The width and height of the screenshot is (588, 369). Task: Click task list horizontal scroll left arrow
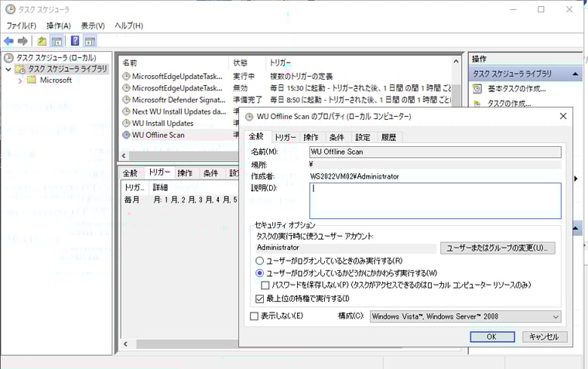[x=124, y=155]
